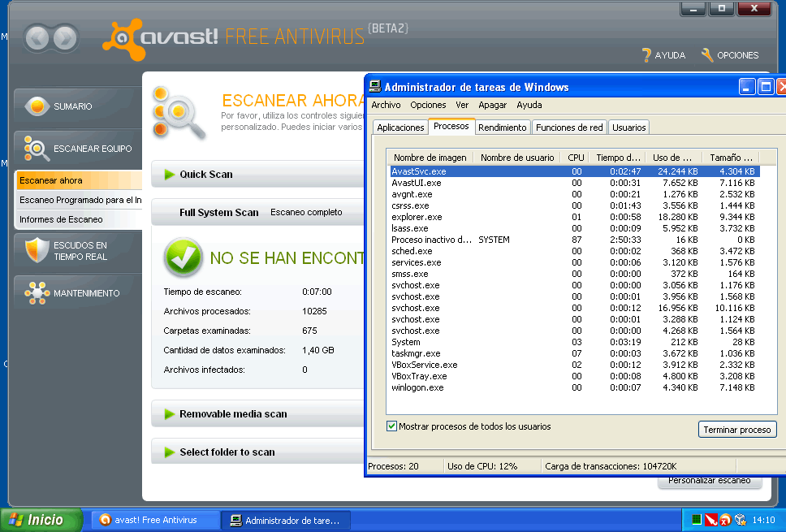Screen dimensions: 786x532
Task: Click the ESCUDOS EN TIEMPO REAL shield icon
Action: pos(37,249)
